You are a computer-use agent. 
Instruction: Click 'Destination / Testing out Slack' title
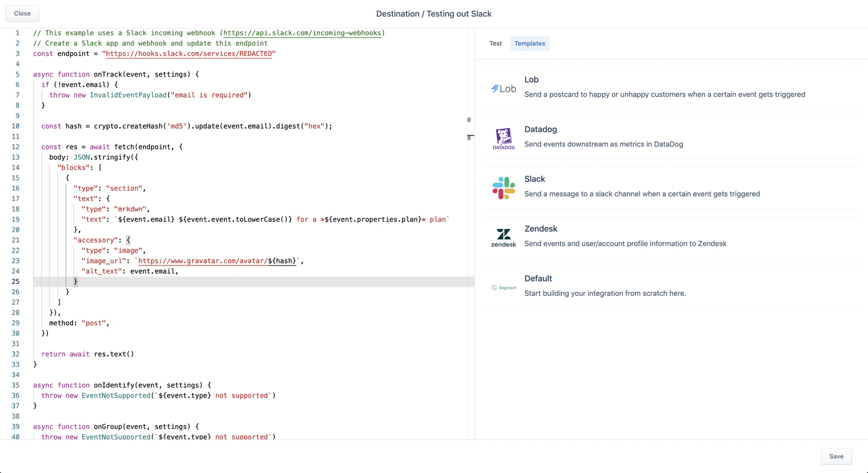pos(434,14)
